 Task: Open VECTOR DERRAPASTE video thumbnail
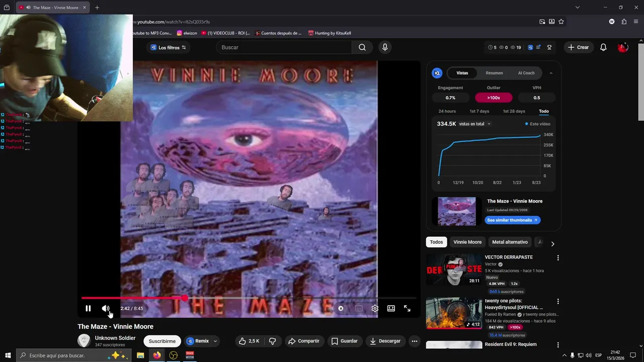click(454, 269)
